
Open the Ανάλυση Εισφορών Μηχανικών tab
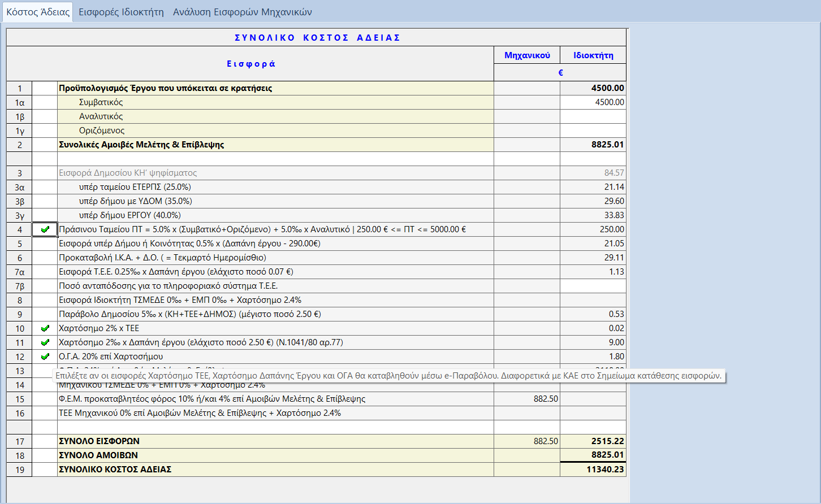tap(242, 12)
